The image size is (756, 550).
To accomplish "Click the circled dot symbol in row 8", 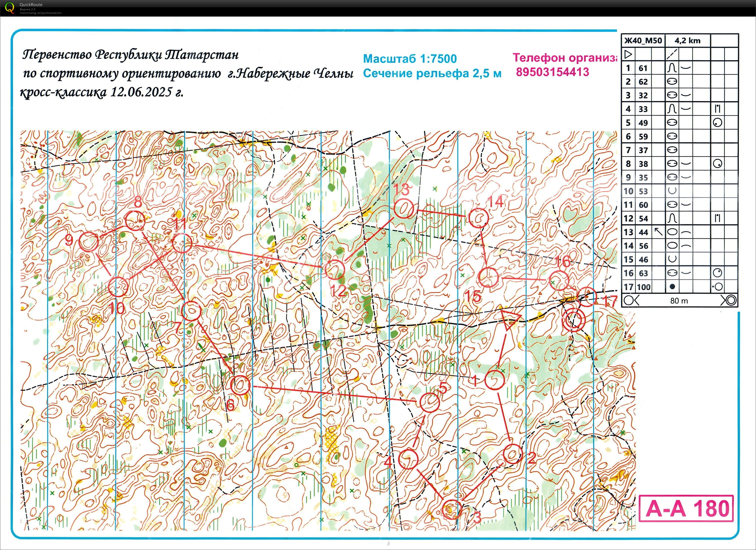I will point(717,164).
